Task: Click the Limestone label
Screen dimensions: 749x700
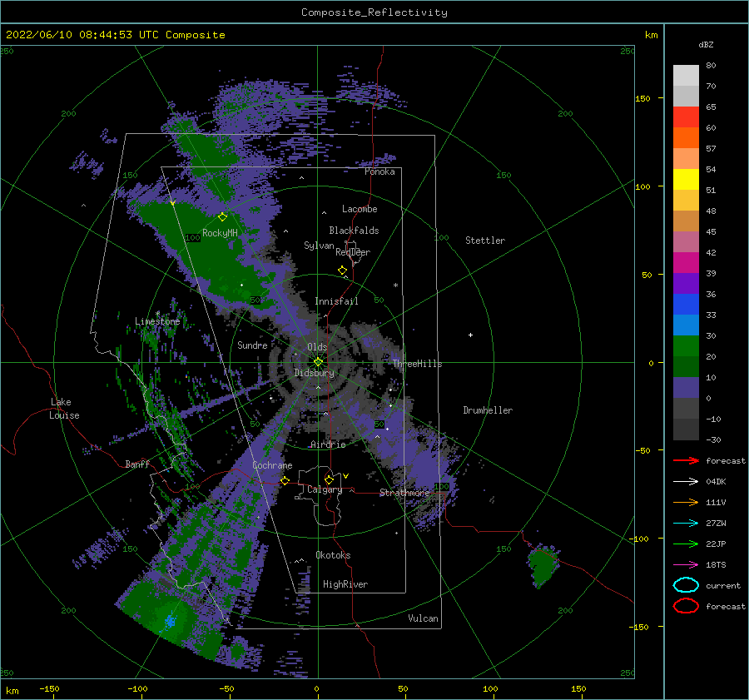Action: (157, 321)
